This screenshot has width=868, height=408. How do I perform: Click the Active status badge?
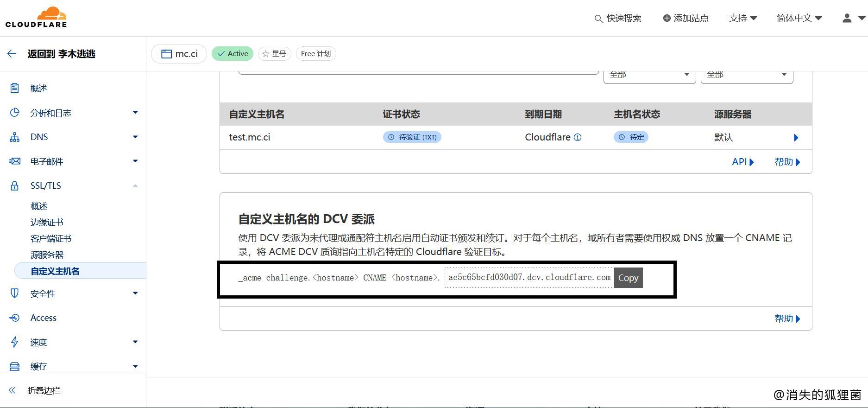coord(233,54)
